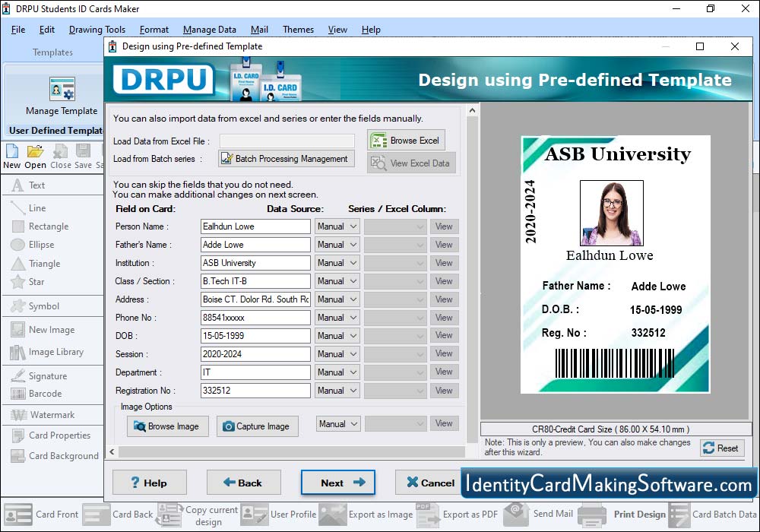This screenshot has height=532, width=760.
Task: Open the Manage Data menu
Action: pos(210,30)
